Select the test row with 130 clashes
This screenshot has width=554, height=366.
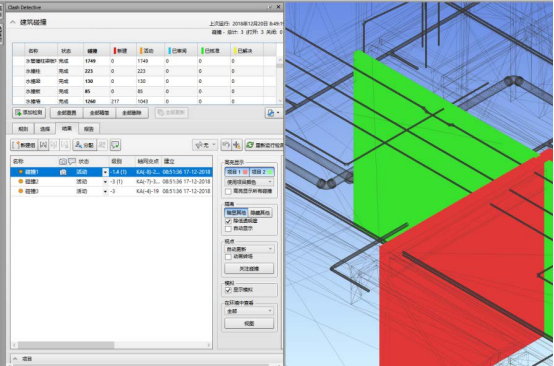coord(145,81)
